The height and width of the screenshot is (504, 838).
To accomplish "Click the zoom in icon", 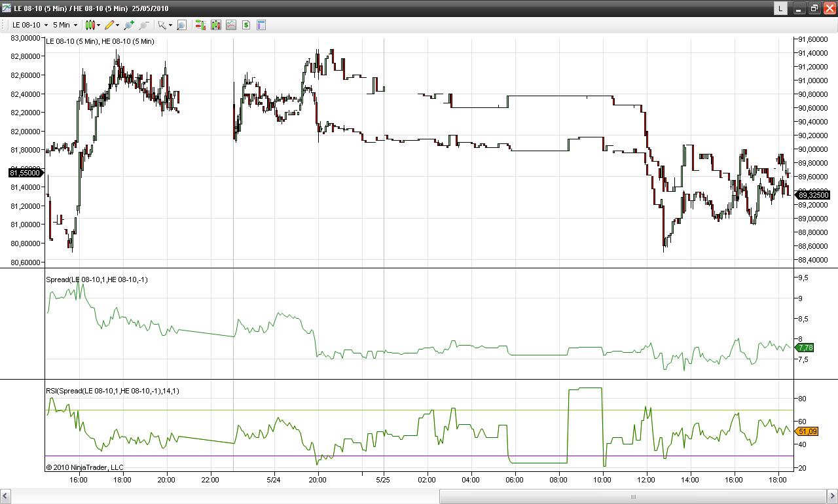I will [129, 25].
